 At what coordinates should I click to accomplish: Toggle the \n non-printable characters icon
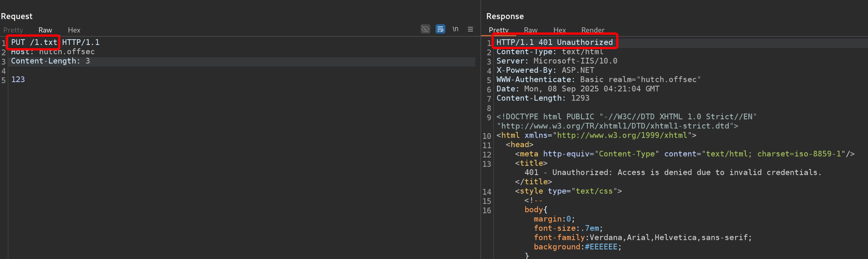tap(455, 29)
